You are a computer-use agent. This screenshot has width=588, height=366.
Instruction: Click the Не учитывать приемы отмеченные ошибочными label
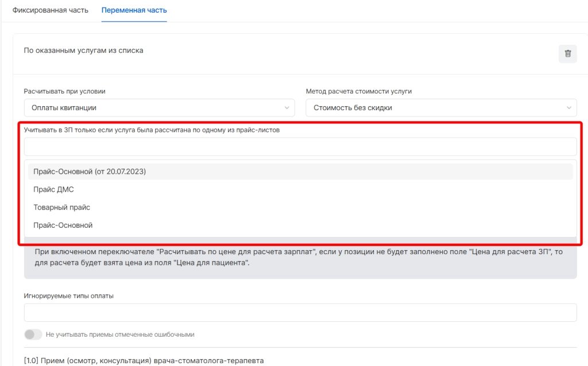point(120,334)
